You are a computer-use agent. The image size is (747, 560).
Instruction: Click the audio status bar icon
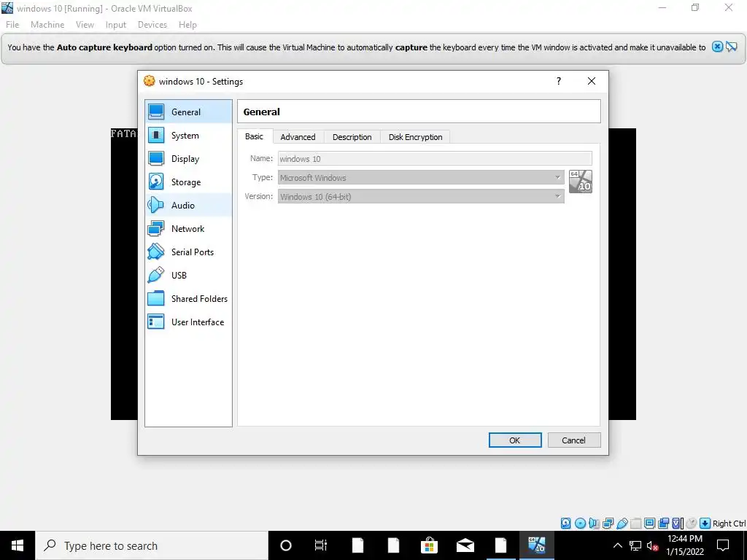click(594, 524)
